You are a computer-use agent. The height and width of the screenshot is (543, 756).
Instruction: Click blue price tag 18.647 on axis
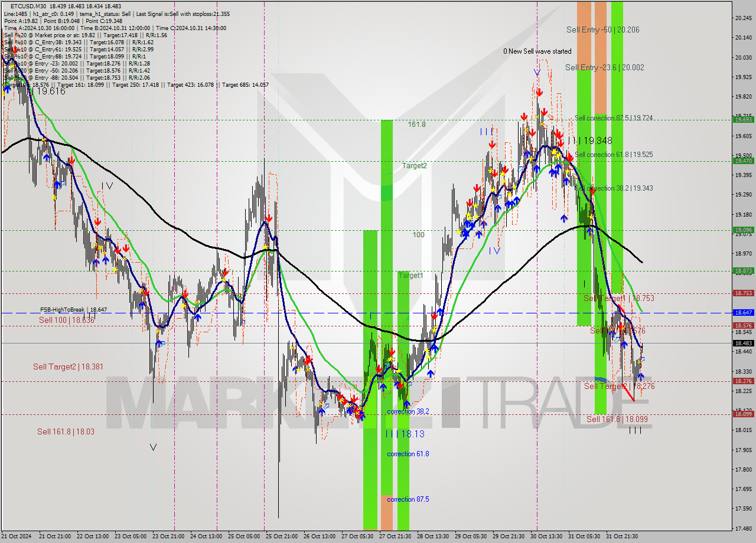[x=743, y=312]
